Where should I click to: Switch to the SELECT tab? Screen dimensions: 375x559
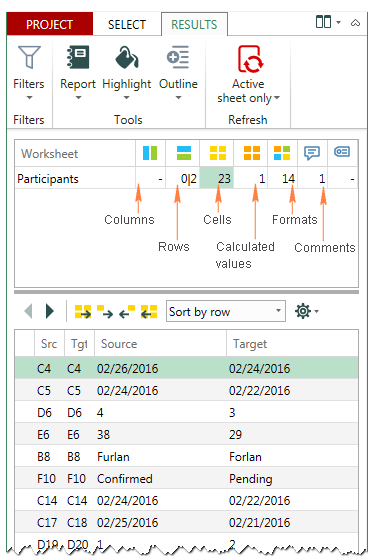click(127, 24)
